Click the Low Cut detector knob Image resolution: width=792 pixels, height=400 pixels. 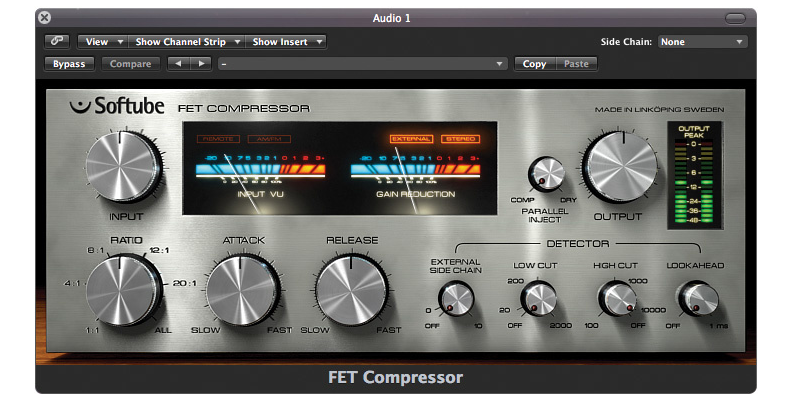pos(538,299)
